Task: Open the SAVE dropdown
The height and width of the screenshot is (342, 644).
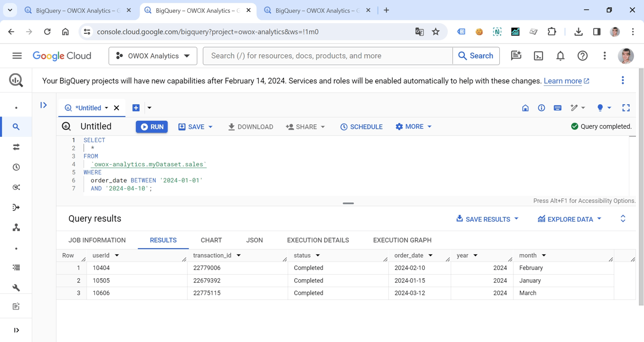Action: [x=195, y=127]
